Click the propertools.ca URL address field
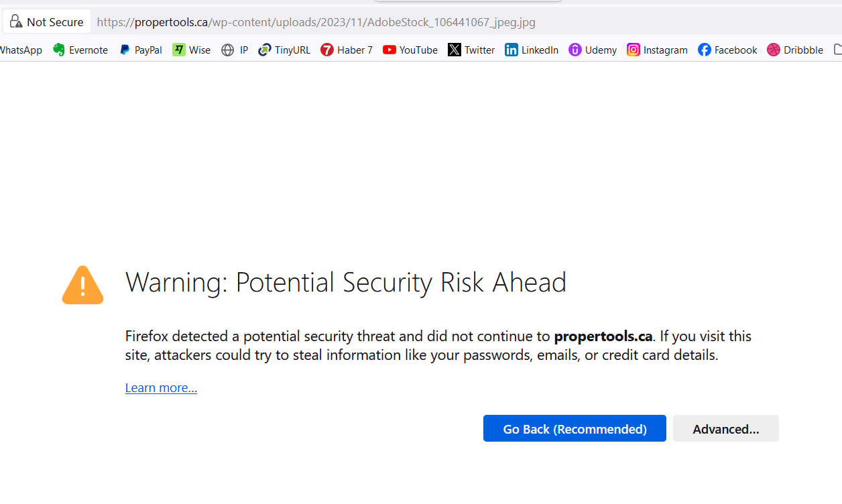The image size is (842, 504). pyautogui.click(x=463, y=21)
